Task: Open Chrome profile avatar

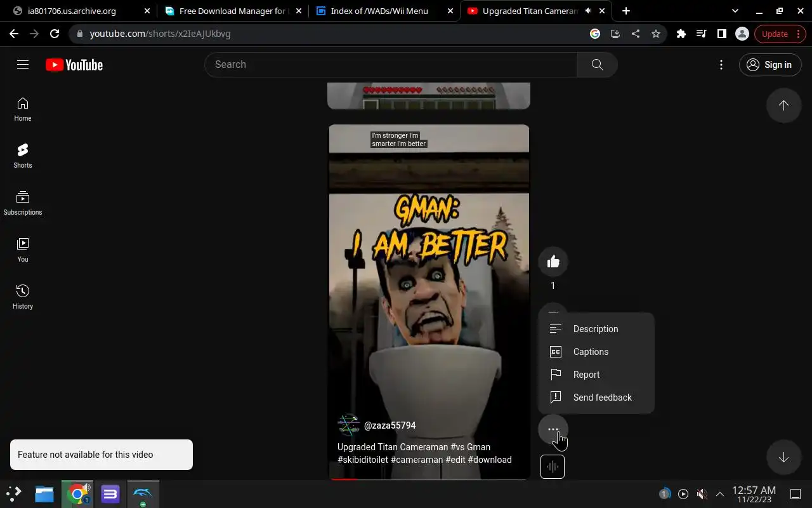Action: pyautogui.click(x=742, y=34)
